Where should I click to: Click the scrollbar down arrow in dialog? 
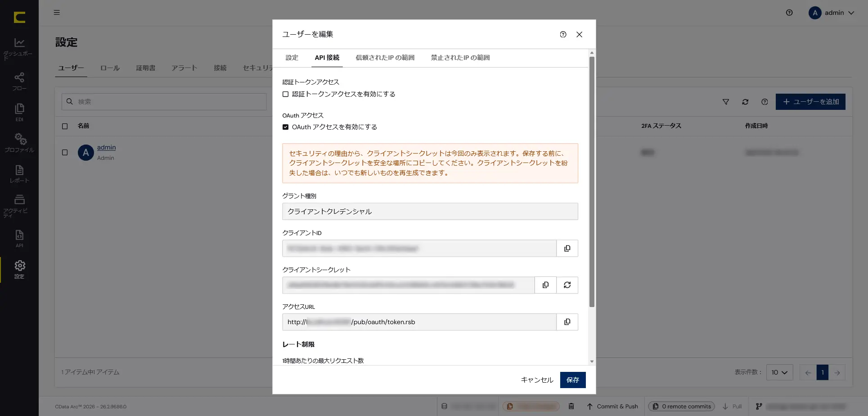(x=592, y=362)
